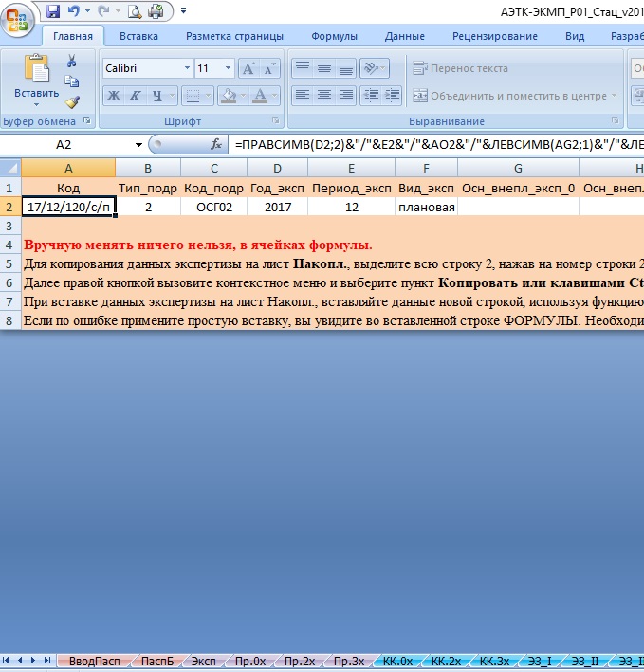Click the fill color bucket button
644x672 pixels.
[227, 96]
